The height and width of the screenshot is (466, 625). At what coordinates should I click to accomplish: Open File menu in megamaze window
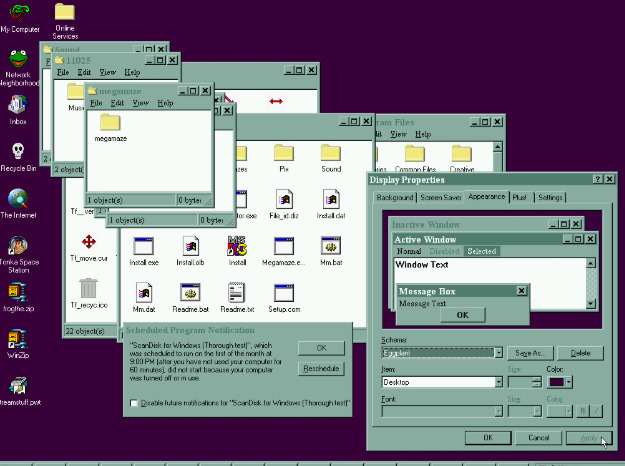(96, 103)
